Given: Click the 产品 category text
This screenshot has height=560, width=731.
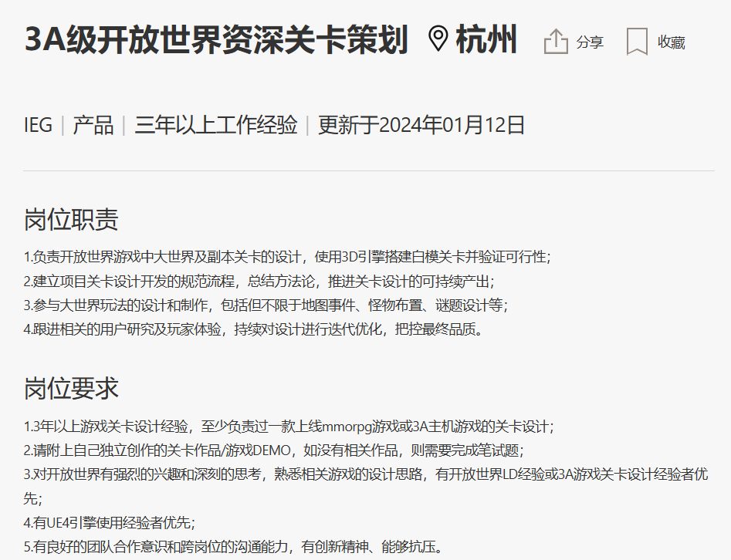Looking at the screenshot, I should point(93,125).
